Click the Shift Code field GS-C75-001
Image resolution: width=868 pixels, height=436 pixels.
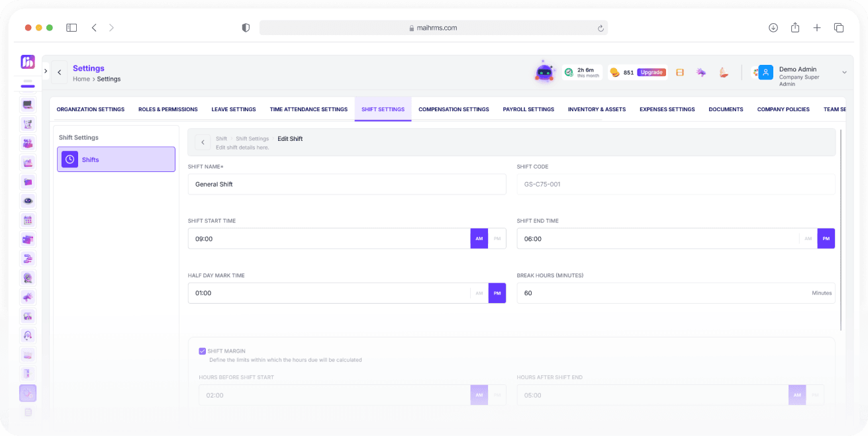click(x=676, y=185)
